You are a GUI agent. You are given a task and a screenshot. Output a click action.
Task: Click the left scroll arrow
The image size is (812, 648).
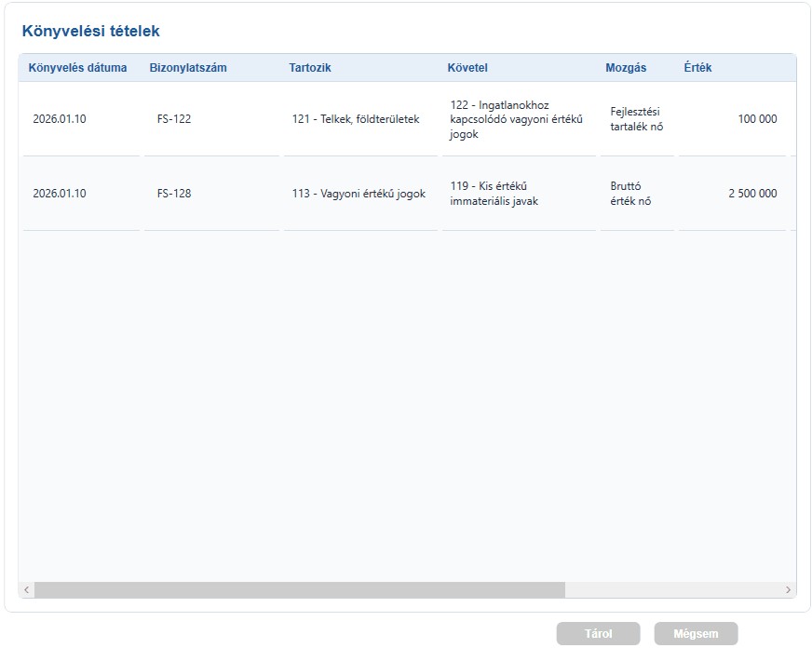pyautogui.click(x=26, y=589)
